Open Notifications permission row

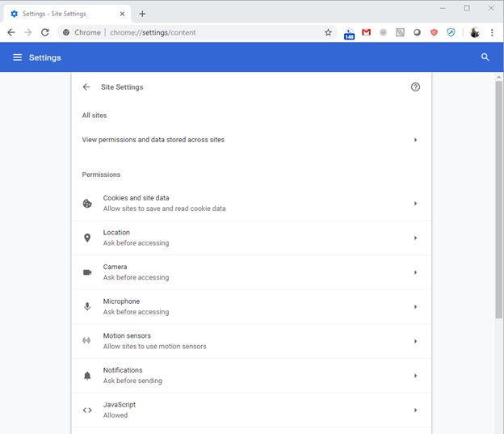251,376
